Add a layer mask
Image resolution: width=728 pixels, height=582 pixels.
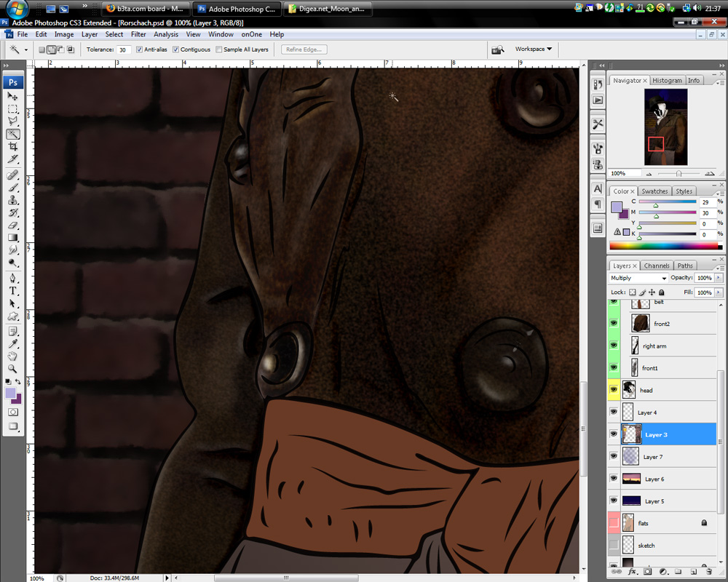648,572
